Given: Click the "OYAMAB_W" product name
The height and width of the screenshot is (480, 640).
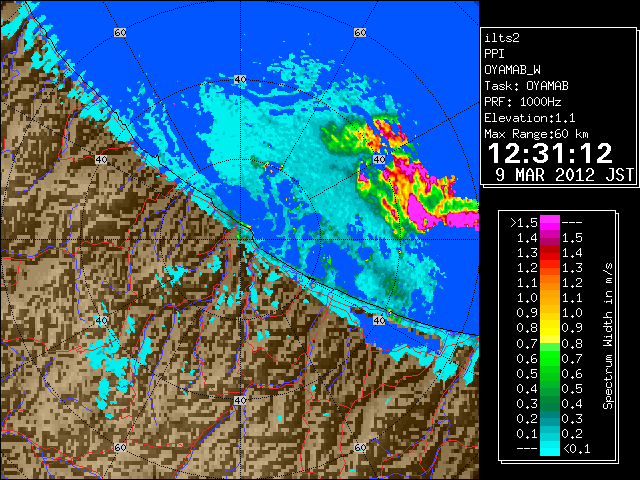Looking at the screenshot, I should point(512,70).
